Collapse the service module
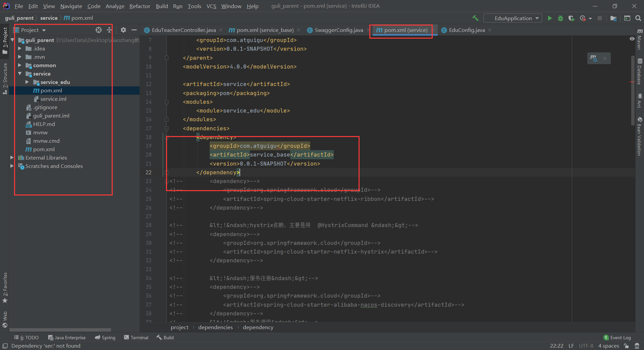 pos(20,74)
